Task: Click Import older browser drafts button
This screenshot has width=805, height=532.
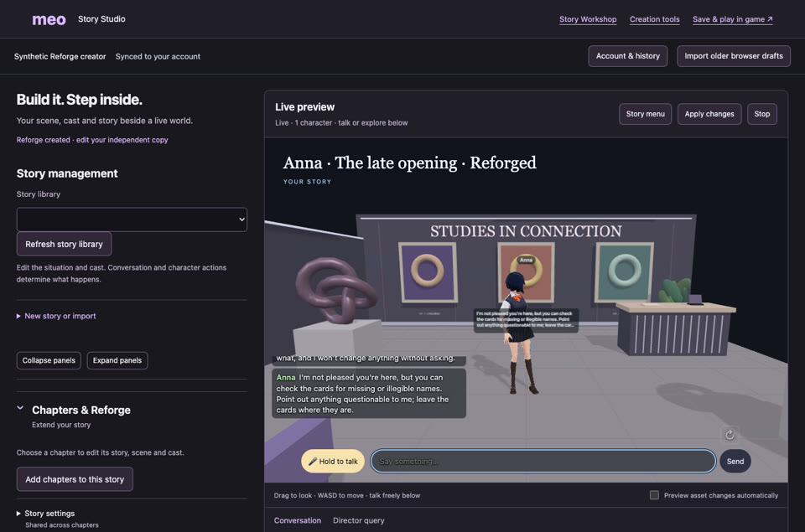Action: point(734,56)
